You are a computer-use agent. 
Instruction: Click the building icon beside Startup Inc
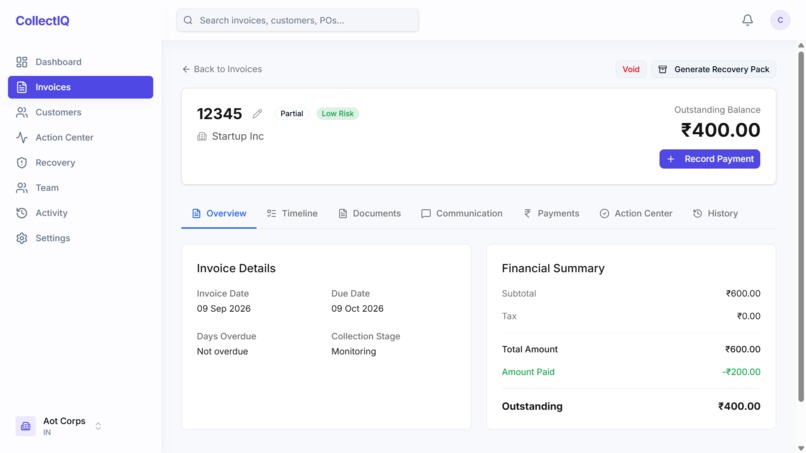click(x=202, y=136)
